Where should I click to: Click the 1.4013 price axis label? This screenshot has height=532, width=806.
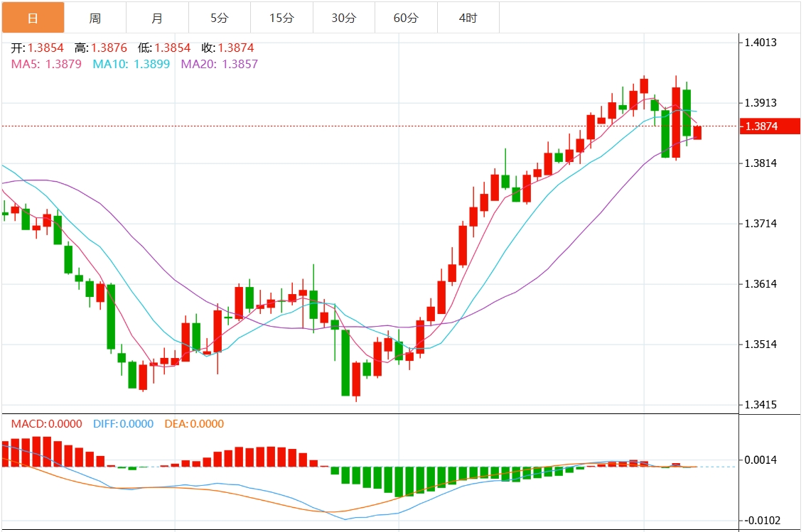tap(761, 43)
